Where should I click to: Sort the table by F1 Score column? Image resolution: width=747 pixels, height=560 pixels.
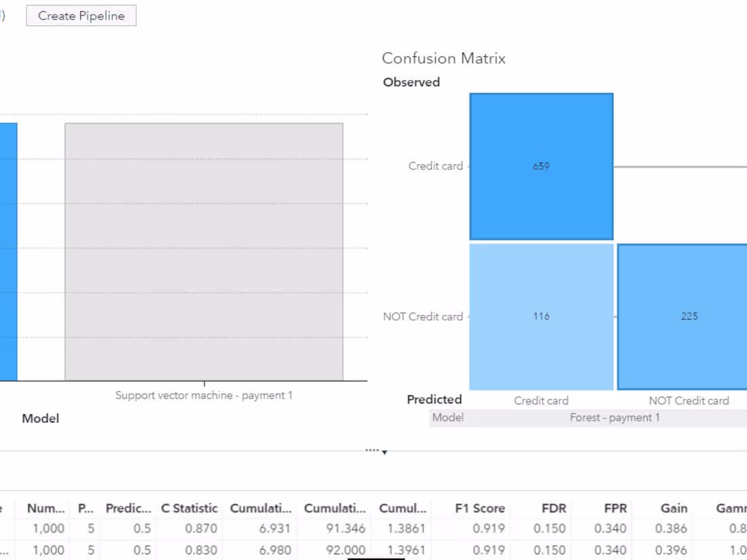coord(479,508)
